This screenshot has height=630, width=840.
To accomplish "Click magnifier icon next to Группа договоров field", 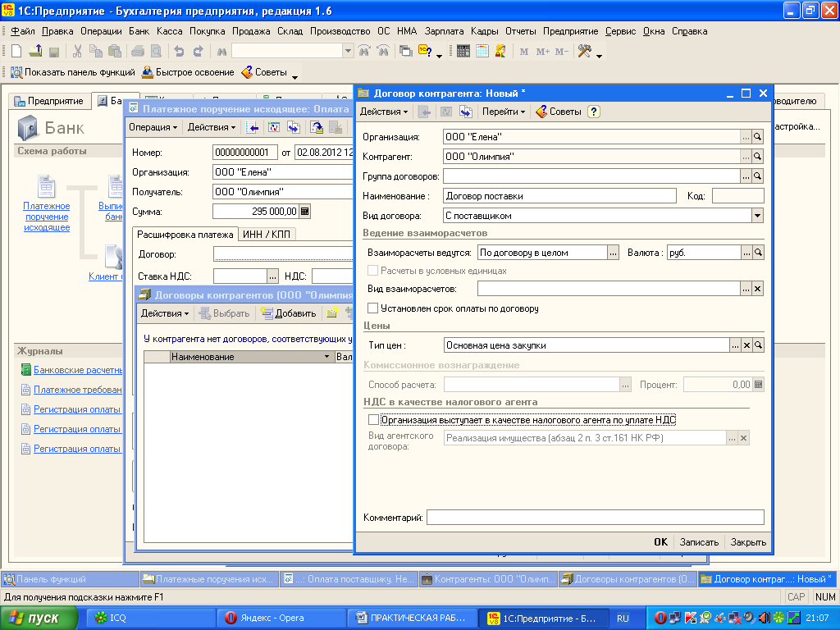I will (x=757, y=176).
